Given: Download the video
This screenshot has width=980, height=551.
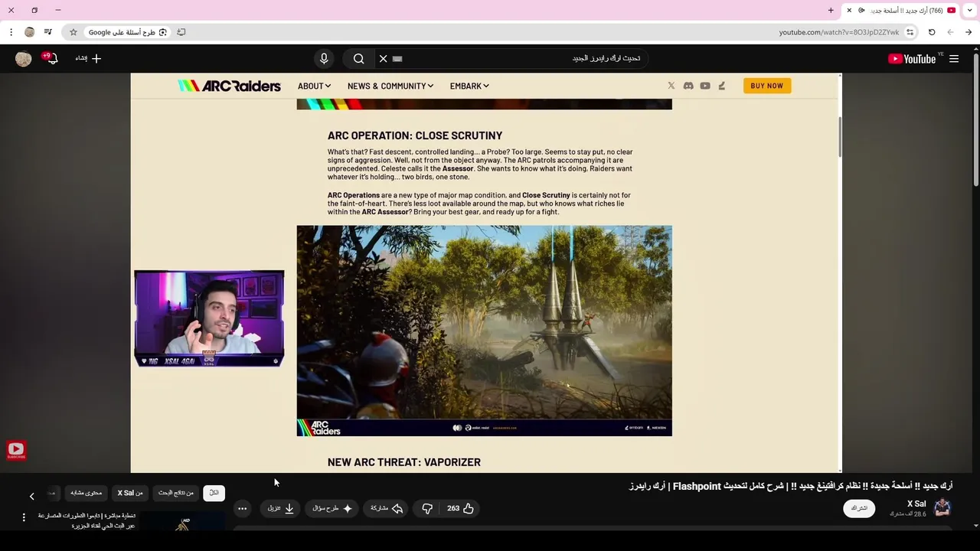Looking at the screenshot, I should (281, 508).
